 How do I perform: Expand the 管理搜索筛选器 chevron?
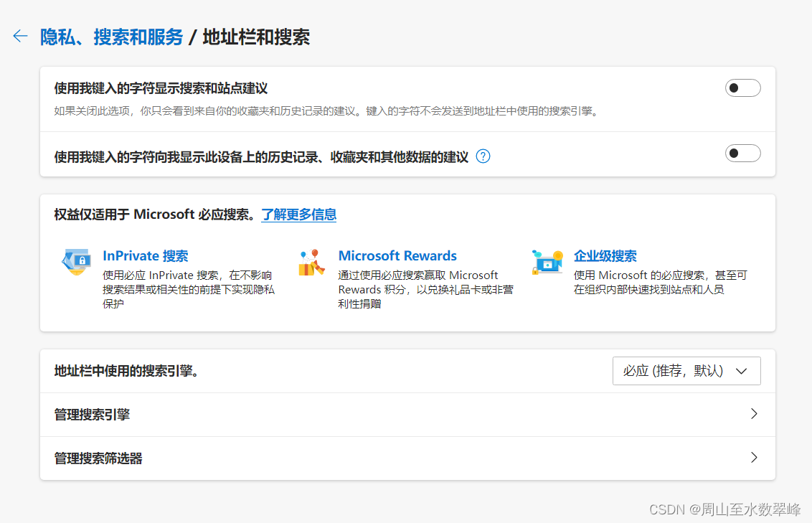click(x=754, y=457)
